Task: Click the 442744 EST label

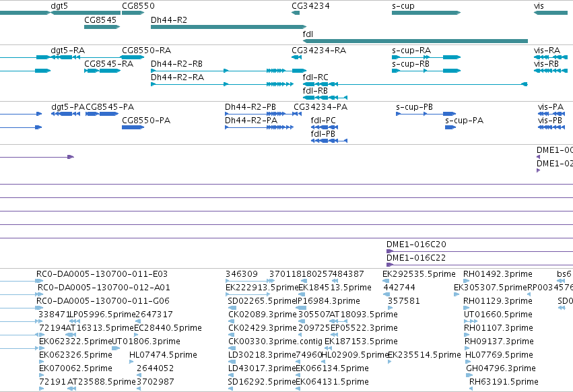Action: point(399,288)
